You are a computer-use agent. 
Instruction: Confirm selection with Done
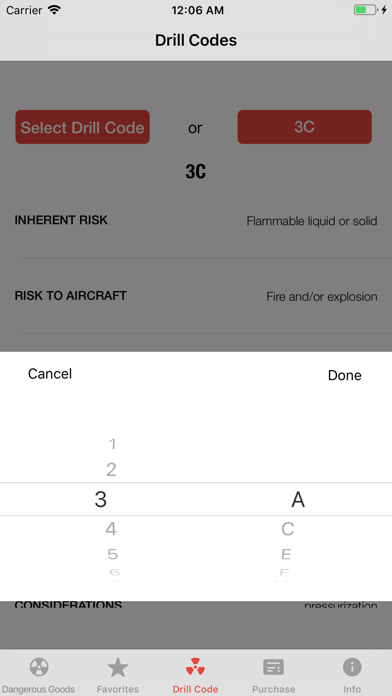[344, 376]
